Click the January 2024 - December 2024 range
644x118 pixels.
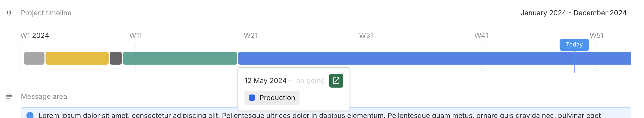click(x=573, y=13)
